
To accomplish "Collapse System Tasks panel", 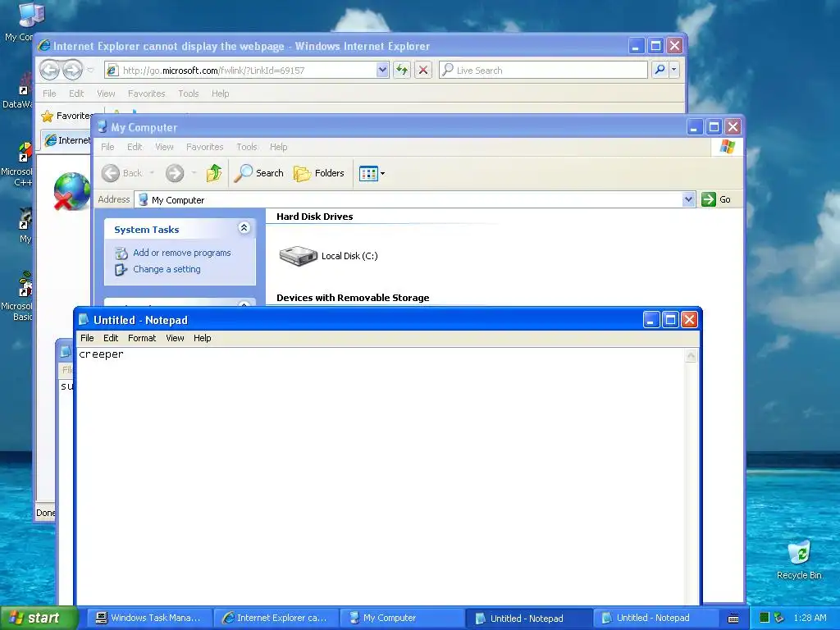I will [244, 228].
